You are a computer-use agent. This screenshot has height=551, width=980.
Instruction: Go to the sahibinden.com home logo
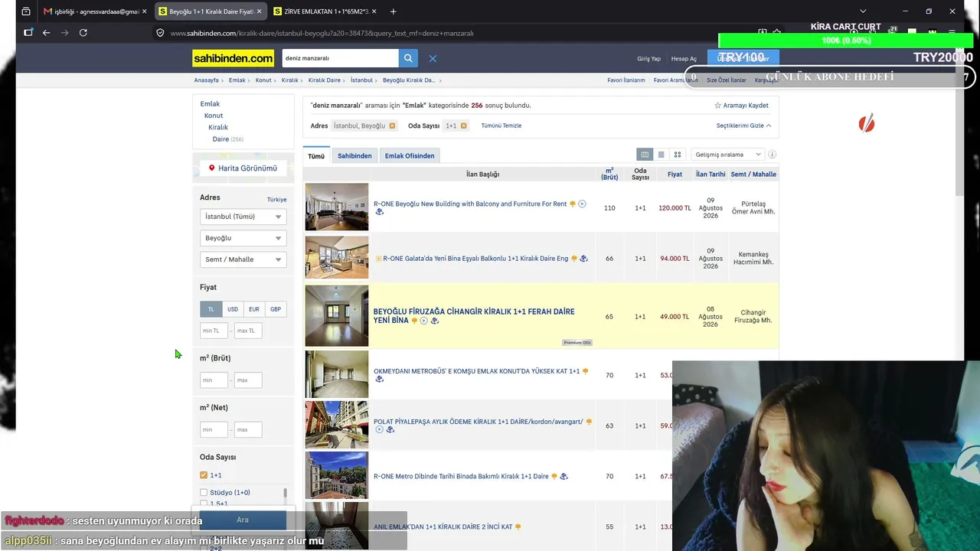point(234,58)
